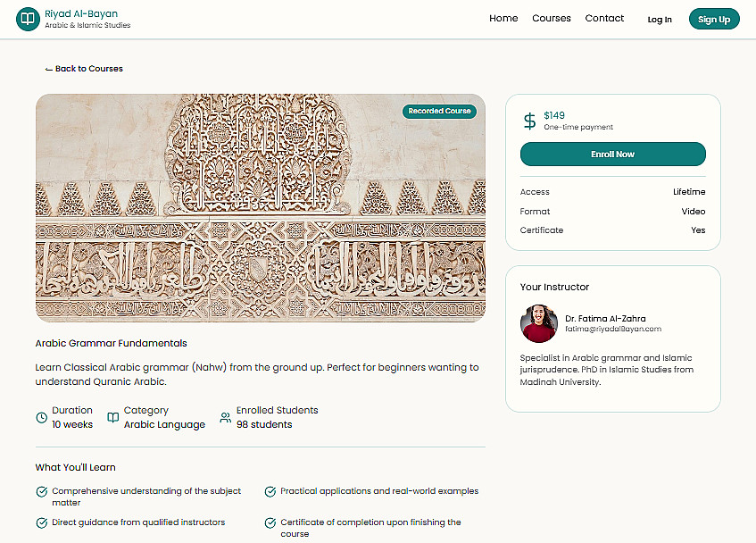Follow the Back to Courses link
This screenshot has height=543, width=756.
(84, 69)
